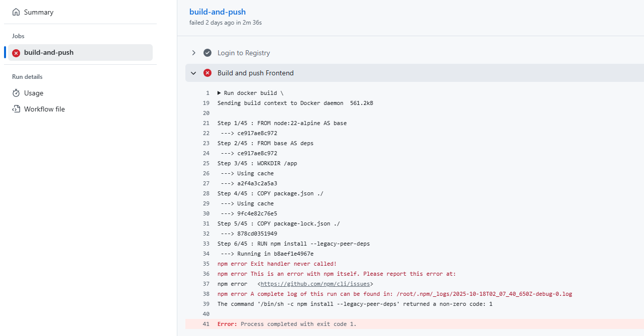Click the Build and push Frontend step header
This screenshot has height=336, width=644.
click(x=256, y=72)
